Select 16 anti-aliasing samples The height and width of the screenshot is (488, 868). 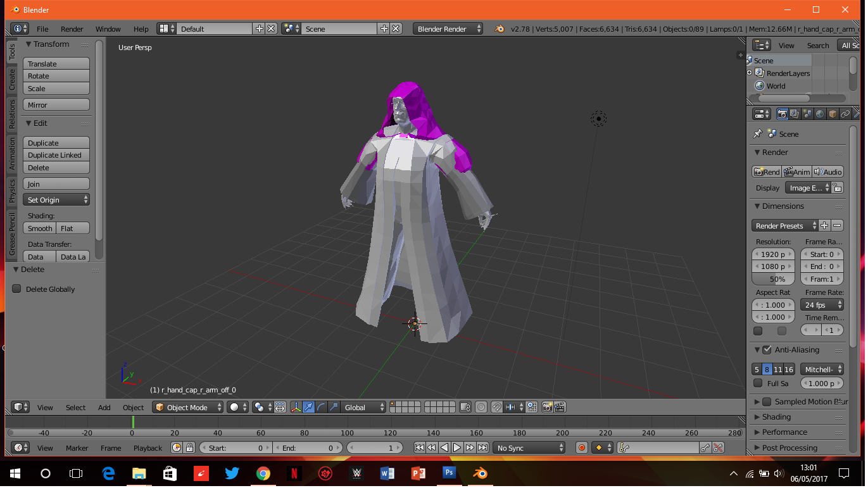[789, 370]
